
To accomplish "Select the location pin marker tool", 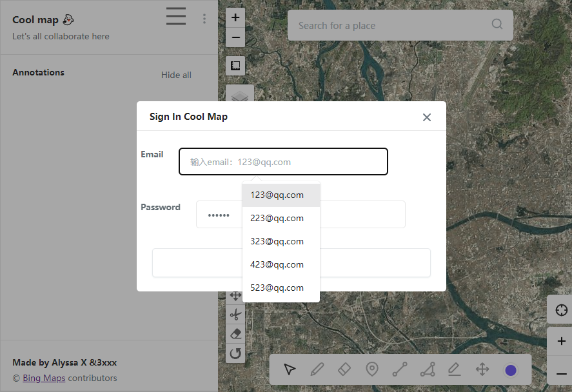I will [x=372, y=369].
